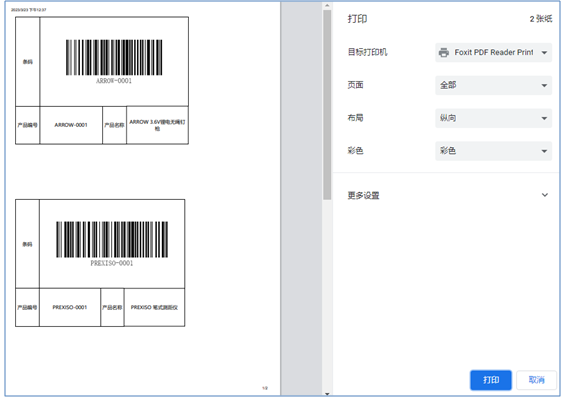Click the PREXISO-0001 barcode image in preview
562x398 pixels.
112,240
